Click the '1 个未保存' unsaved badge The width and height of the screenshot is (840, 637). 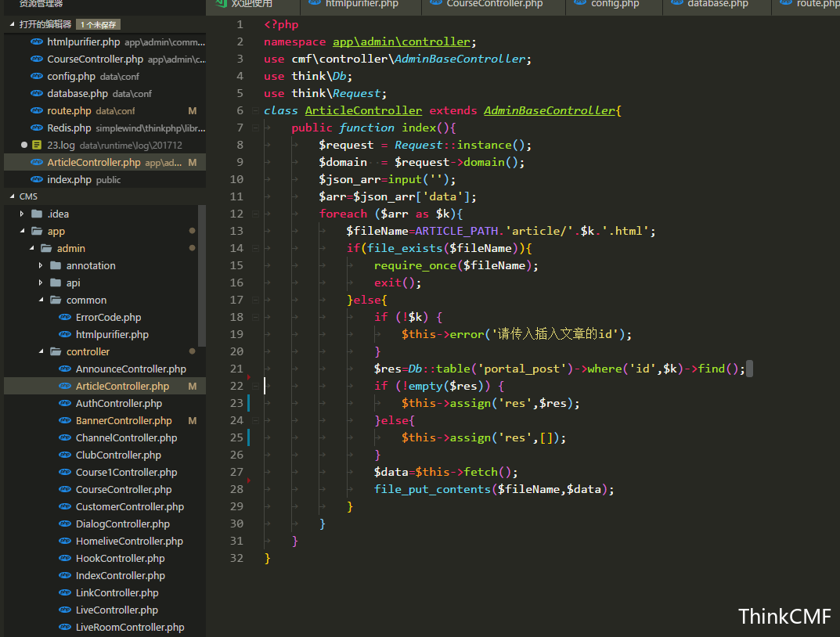pyautogui.click(x=98, y=24)
